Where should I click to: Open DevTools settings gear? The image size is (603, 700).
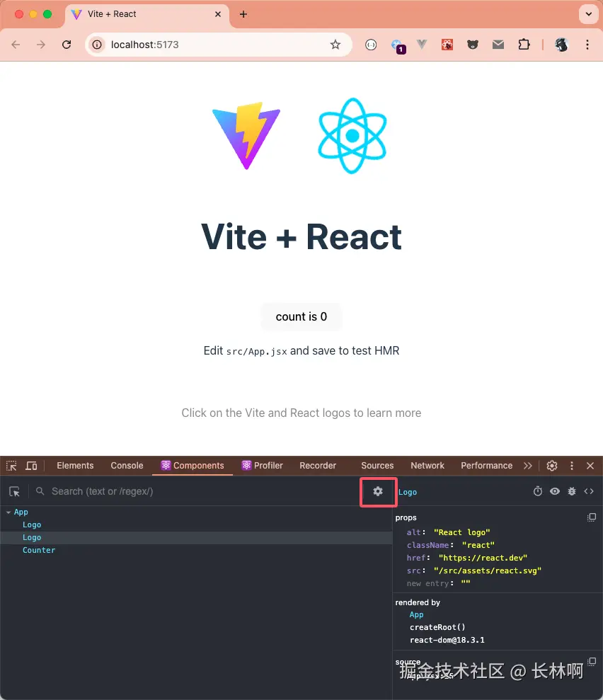[x=552, y=466]
